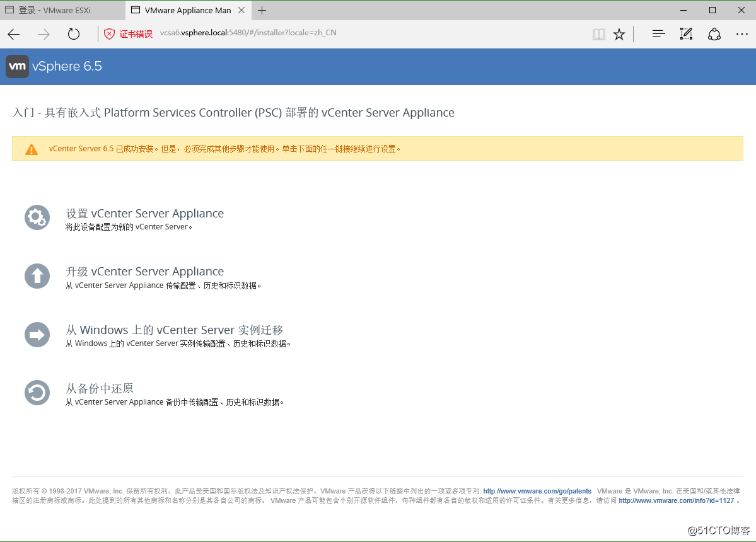Maximize the browser window
This screenshot has height=542, width=756.
712,10
